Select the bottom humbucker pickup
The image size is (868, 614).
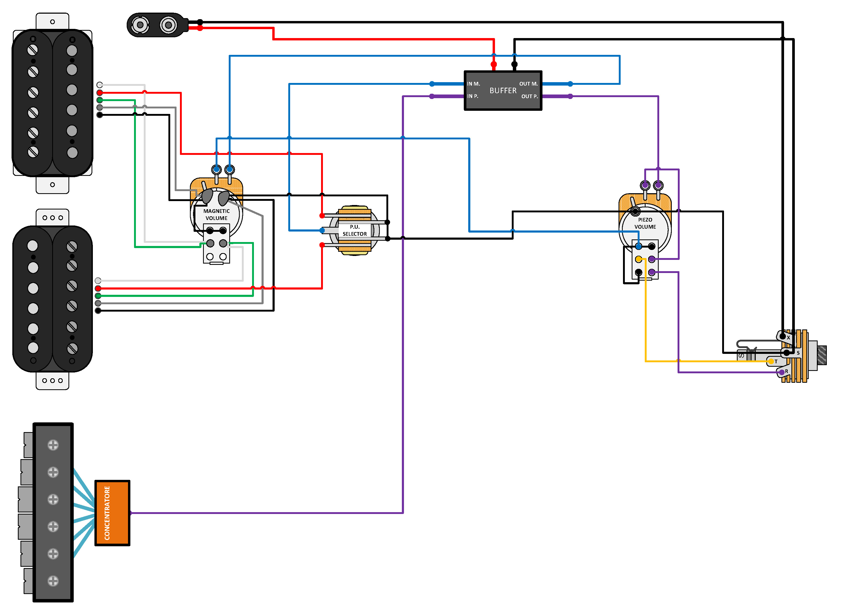tap(52, 298)
